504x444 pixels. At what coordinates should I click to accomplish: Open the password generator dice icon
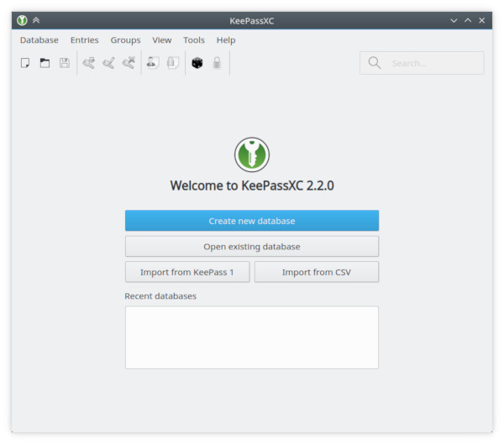197,63
